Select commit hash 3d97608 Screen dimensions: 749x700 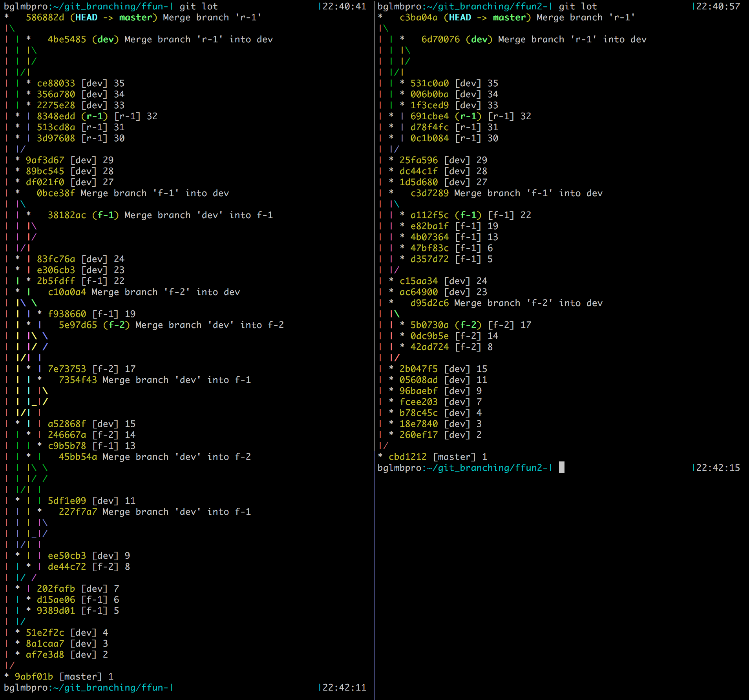pos(56,139)
